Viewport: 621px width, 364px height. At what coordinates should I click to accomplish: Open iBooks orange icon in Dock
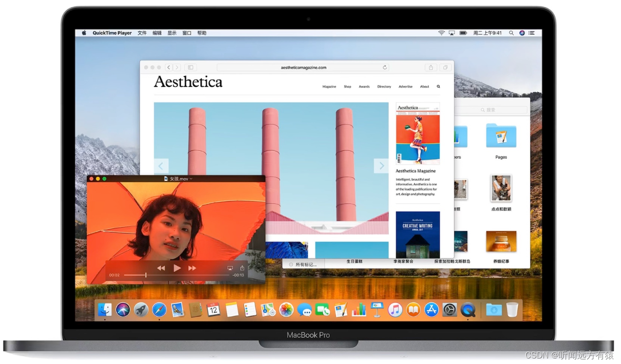(x=413, y=309)
